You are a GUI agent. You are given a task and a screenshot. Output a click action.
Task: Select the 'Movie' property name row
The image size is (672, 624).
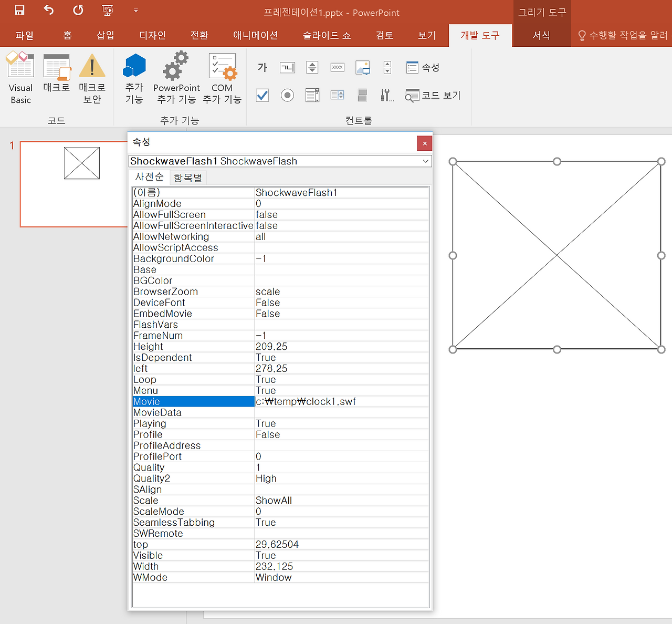[194, 402]
